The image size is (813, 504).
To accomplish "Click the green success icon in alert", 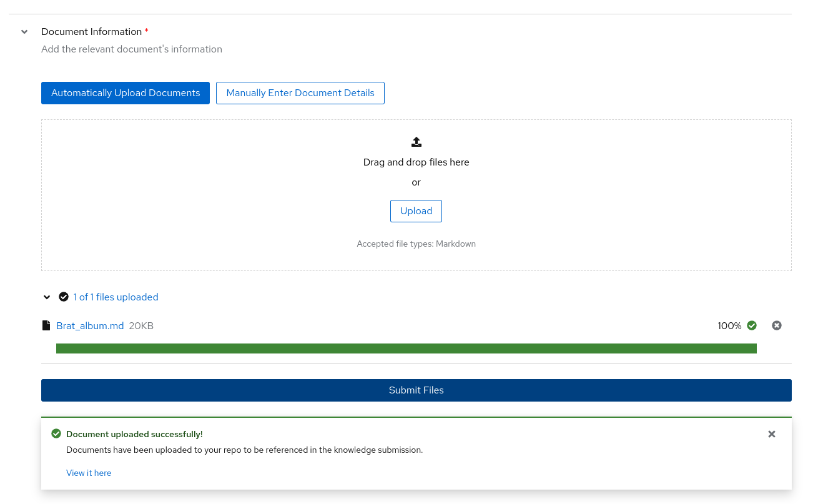I will click(x=56, y=434).
